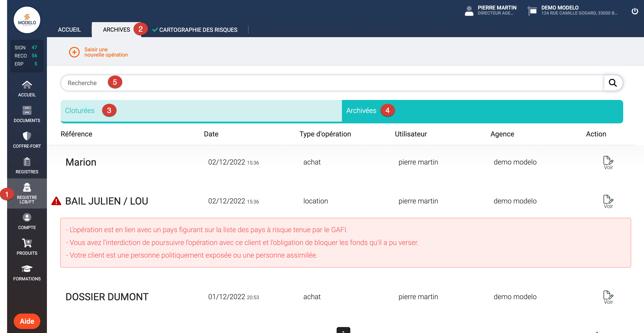Click the magnifying glass search button
644x333 pixels.
(x=613, y=83)
